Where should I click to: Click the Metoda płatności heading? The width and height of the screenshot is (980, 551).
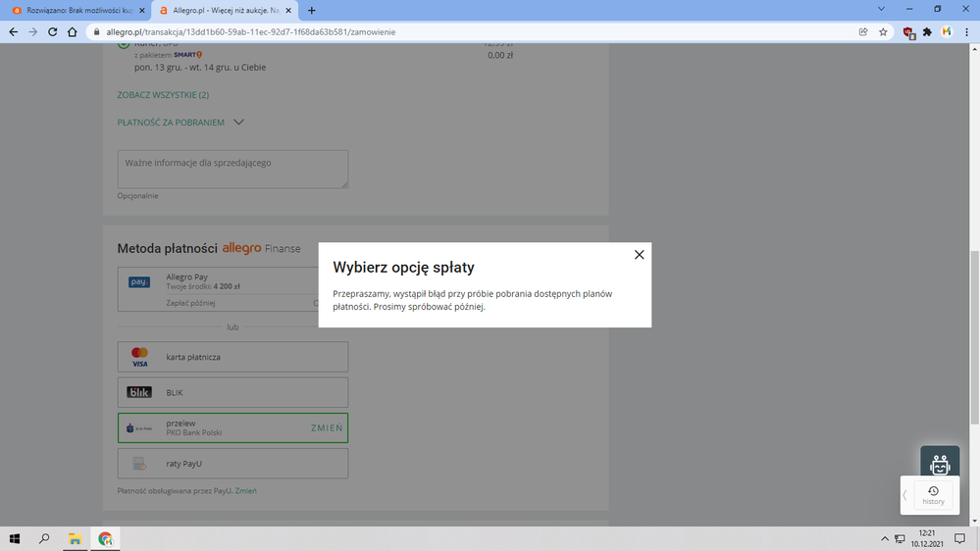tap(168, 249)
